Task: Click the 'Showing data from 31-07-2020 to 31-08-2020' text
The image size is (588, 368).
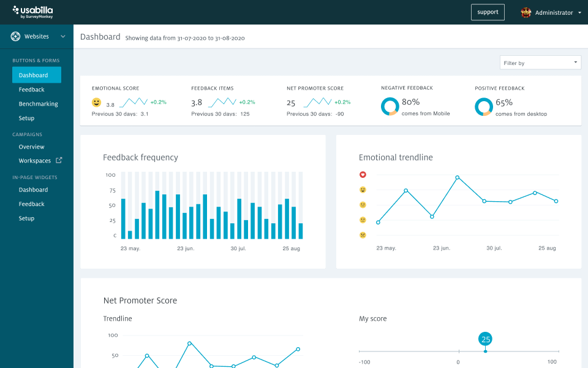Action: (185, 38)
